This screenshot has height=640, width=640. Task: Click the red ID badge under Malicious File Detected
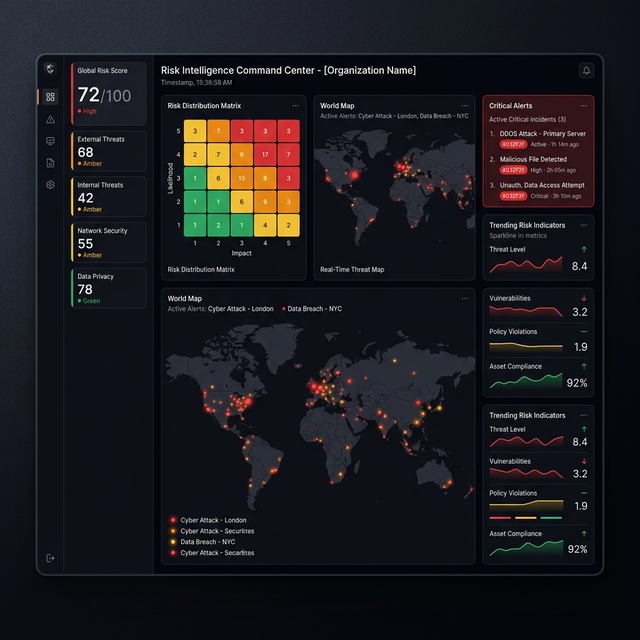click(513, 170)
